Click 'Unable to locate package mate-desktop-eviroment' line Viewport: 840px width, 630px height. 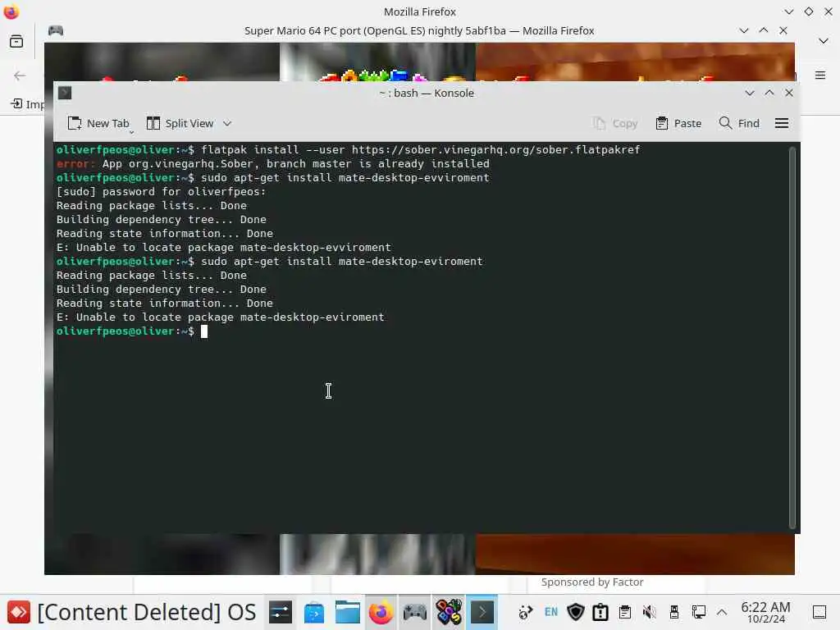[x=220, y=317]
